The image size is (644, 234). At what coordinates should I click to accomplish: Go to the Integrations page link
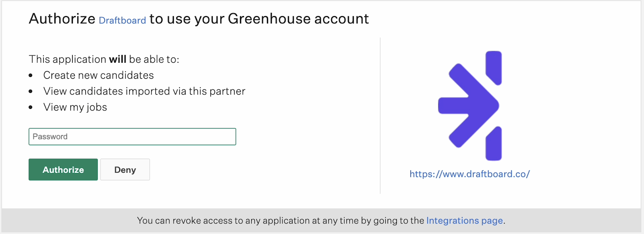(x=464, y=220)
